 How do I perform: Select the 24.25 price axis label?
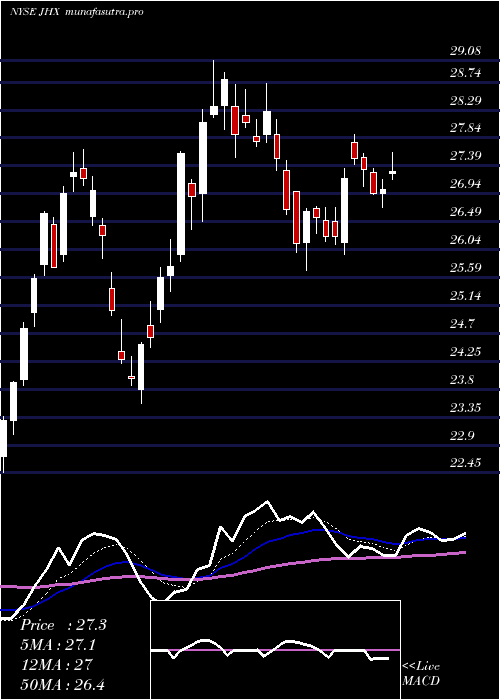click(x=466, y=352)
